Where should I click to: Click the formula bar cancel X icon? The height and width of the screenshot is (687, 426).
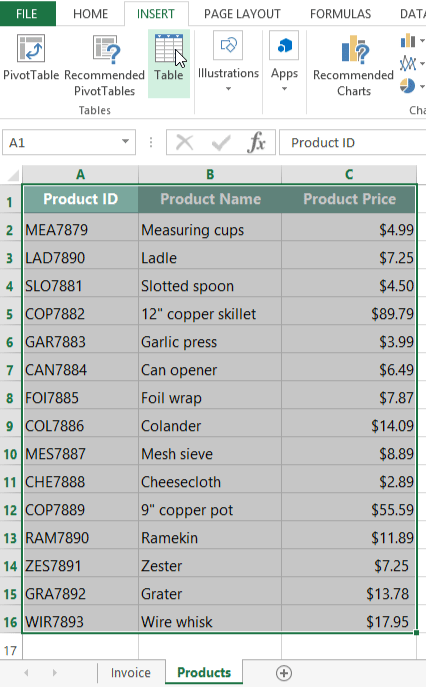(x=184, y=142)
